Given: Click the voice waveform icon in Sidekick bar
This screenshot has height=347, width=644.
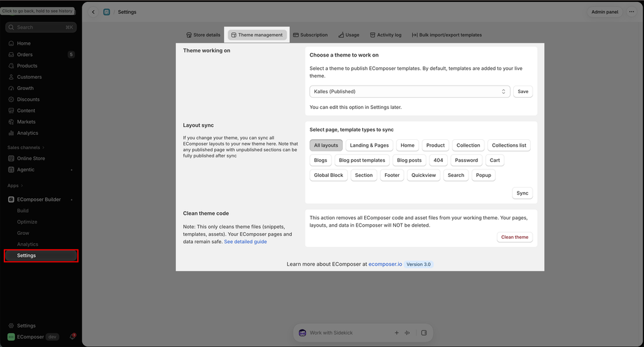Looking at the screenshot, I should 407,333.
